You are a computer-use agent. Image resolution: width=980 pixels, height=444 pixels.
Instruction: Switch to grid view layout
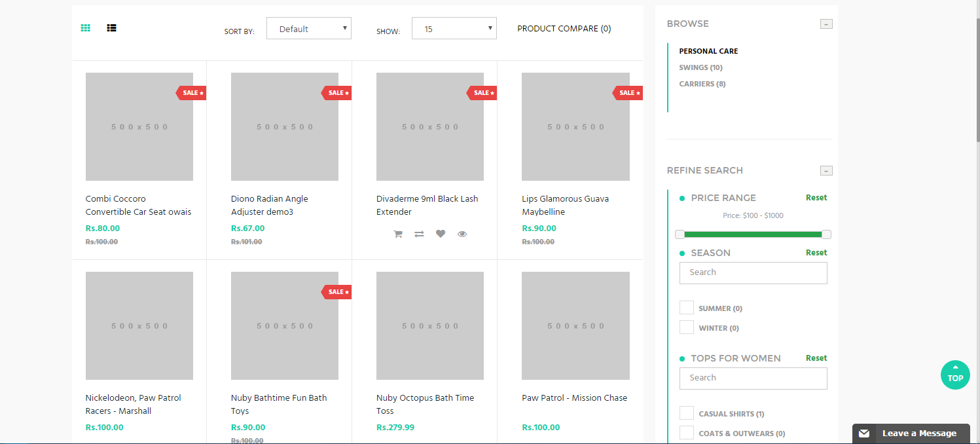click(x=86, y=28)
